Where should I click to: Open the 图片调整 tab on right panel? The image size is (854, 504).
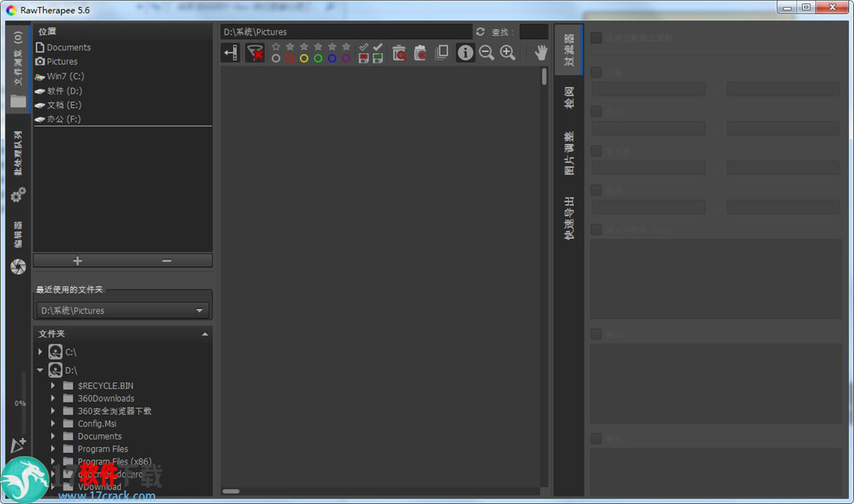569,153
